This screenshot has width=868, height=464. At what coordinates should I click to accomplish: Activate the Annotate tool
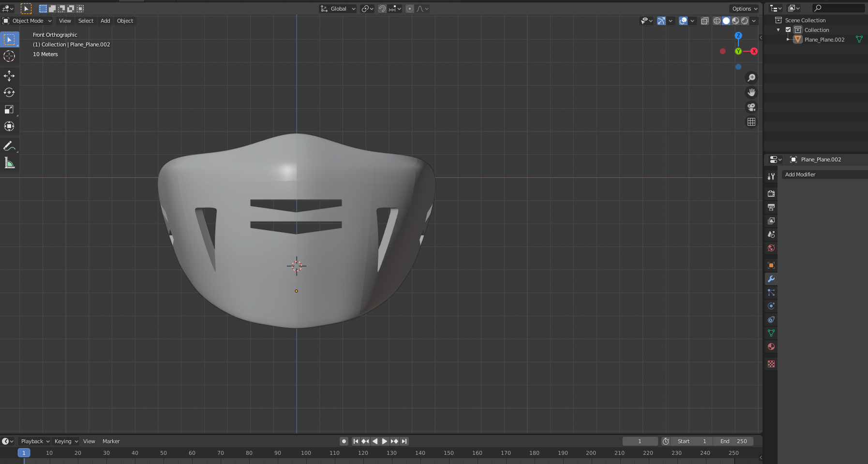(9, 145)
